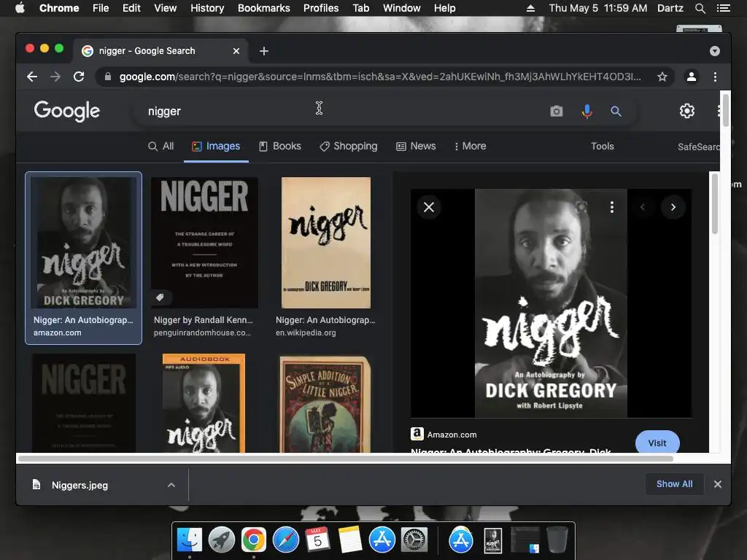Go to previous image in preview

642,207
